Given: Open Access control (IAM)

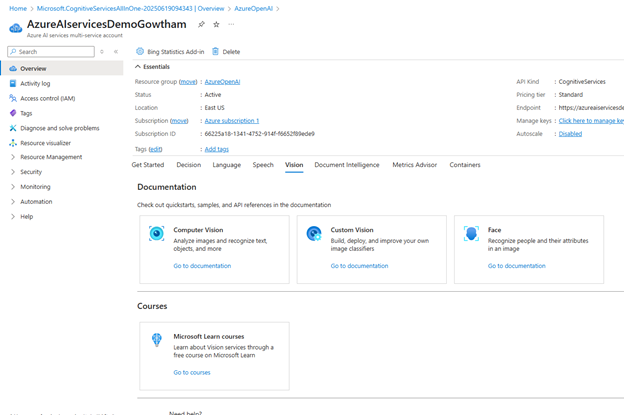Looking at the screenshot, I should (x=48, y=98).
